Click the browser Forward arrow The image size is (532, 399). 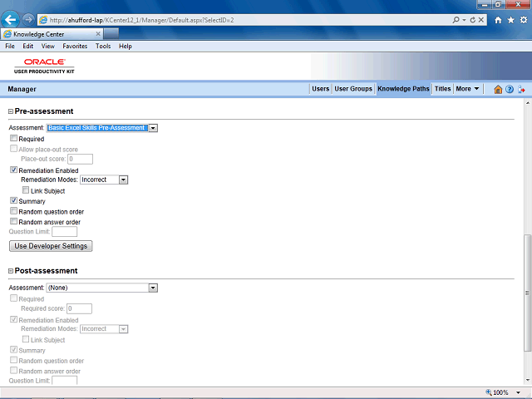click(28, 20)
